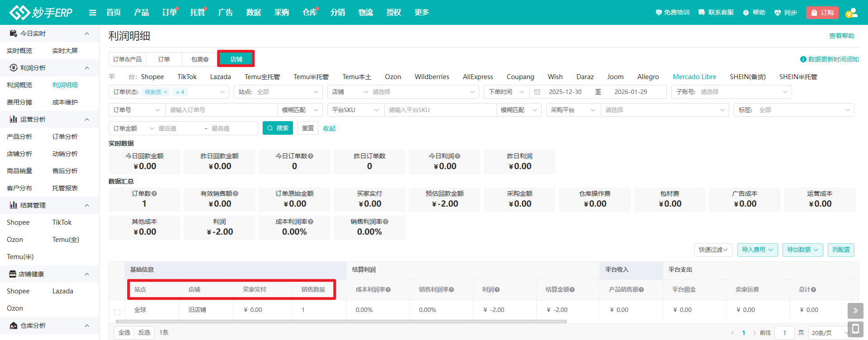868x340 pixels.
Task: Click the double-arrow icon at right edge
Action: pyautogui.click(x=855, y=311)
